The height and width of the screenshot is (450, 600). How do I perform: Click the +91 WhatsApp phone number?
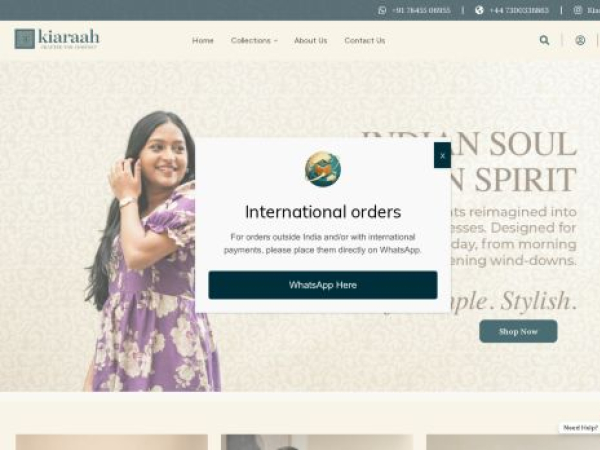tap(421, 10)
